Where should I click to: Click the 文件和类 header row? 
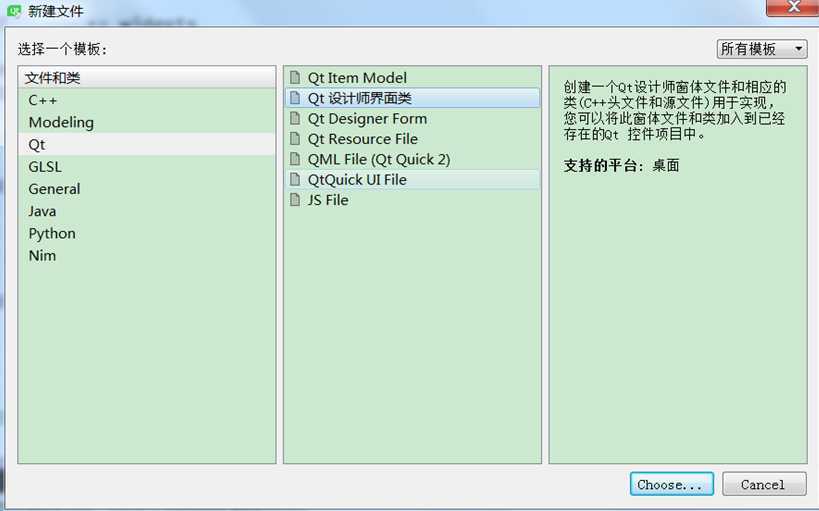(147, 78)
